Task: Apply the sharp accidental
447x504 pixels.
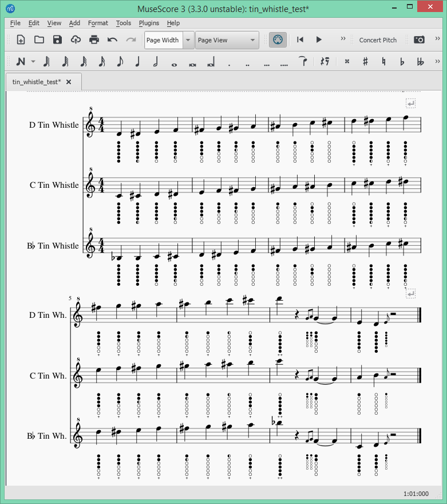Action: coord(365,61)
